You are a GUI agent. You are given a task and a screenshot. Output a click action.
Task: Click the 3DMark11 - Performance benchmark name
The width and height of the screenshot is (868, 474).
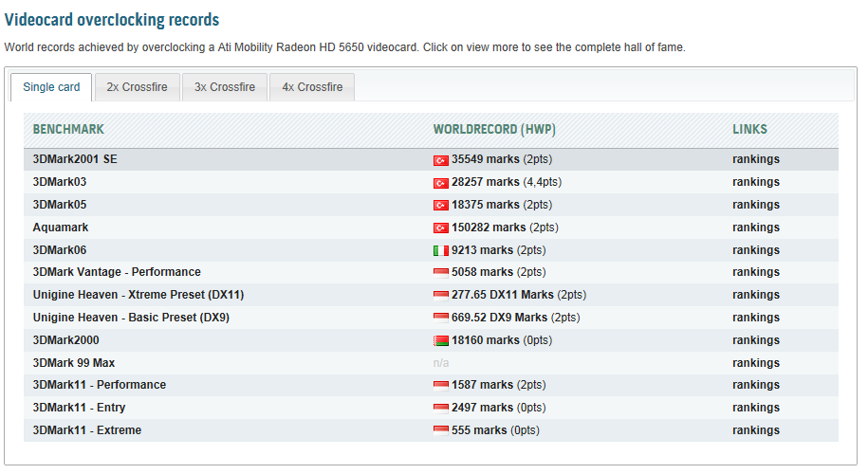99,385
